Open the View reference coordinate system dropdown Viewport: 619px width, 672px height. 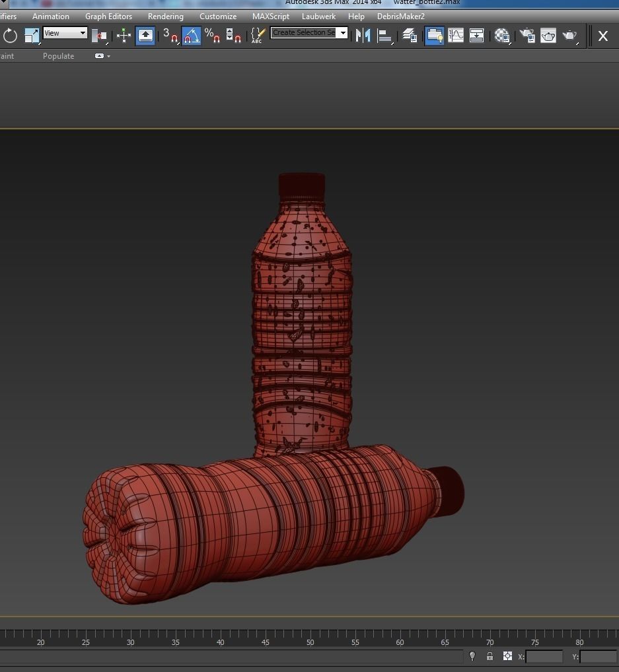click(x=65, y=32)
